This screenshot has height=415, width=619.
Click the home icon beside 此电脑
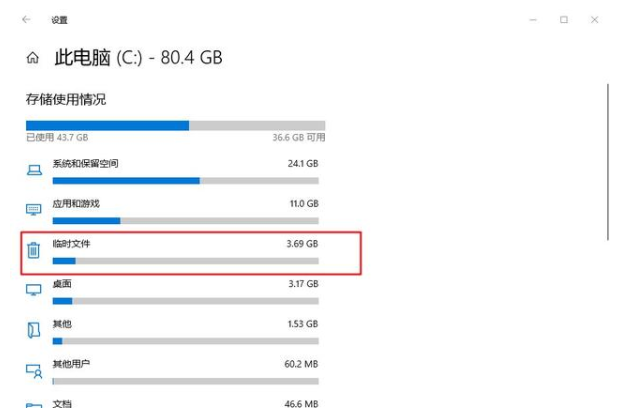click(32, 59)
